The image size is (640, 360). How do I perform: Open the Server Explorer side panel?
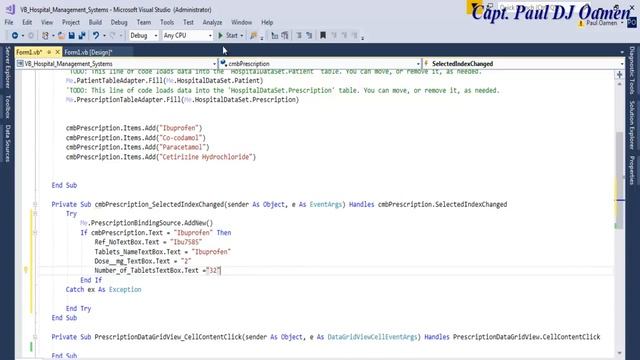pos(7,67)
